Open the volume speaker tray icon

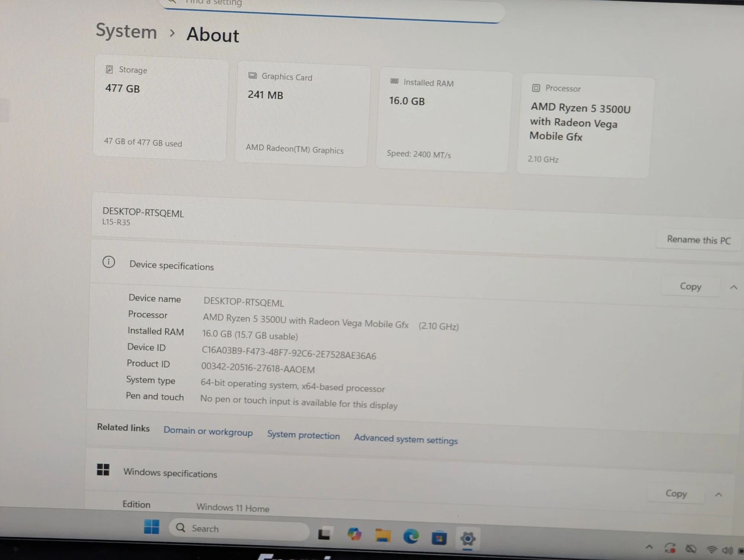coord(727,550)
